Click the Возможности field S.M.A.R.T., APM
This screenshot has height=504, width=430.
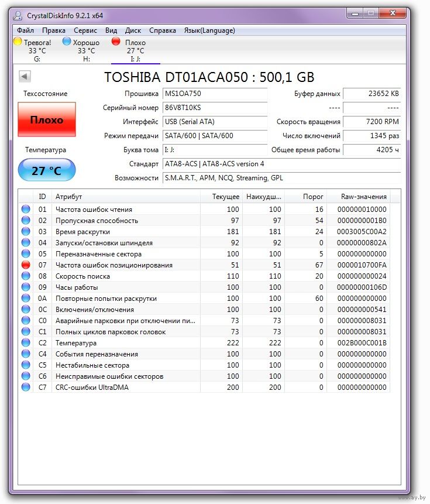point(281,178)
